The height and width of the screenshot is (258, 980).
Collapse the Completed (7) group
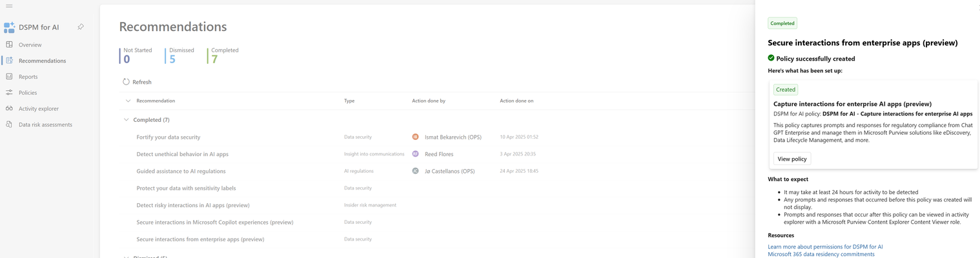(126, 120)
